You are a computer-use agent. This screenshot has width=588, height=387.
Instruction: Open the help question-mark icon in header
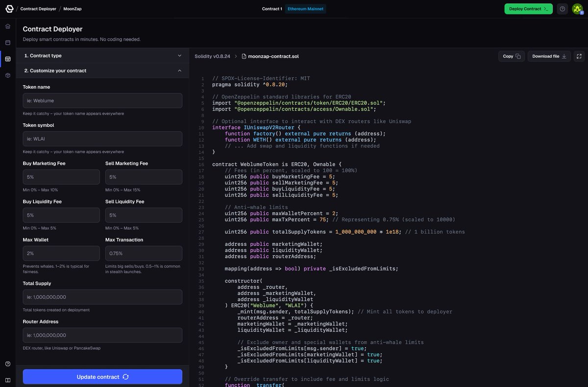coord(563,9)
